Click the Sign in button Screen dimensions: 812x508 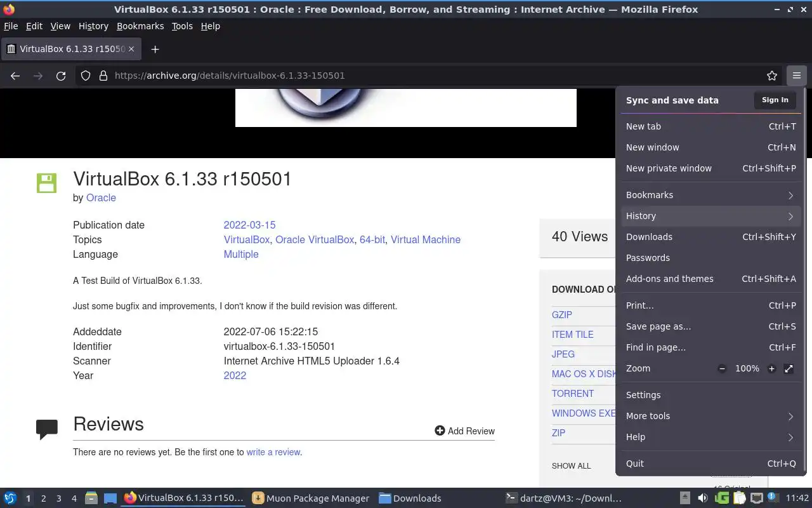click(x=775, y=100)
